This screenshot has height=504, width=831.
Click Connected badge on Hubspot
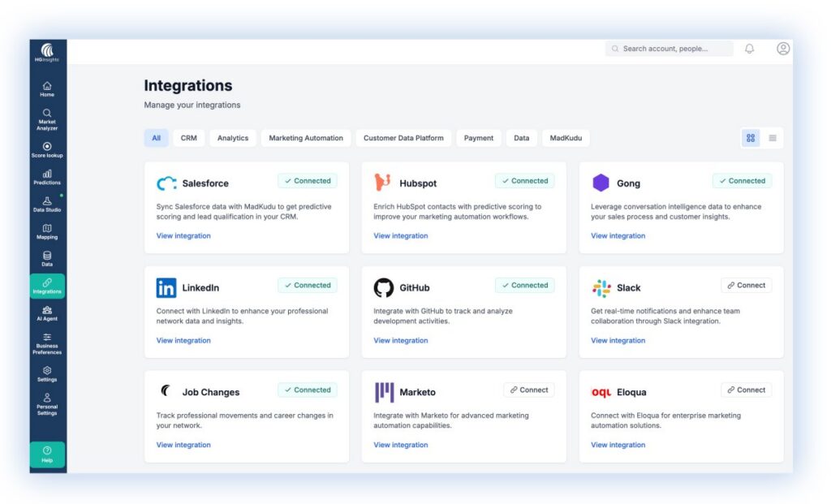(x=525, y=181)
